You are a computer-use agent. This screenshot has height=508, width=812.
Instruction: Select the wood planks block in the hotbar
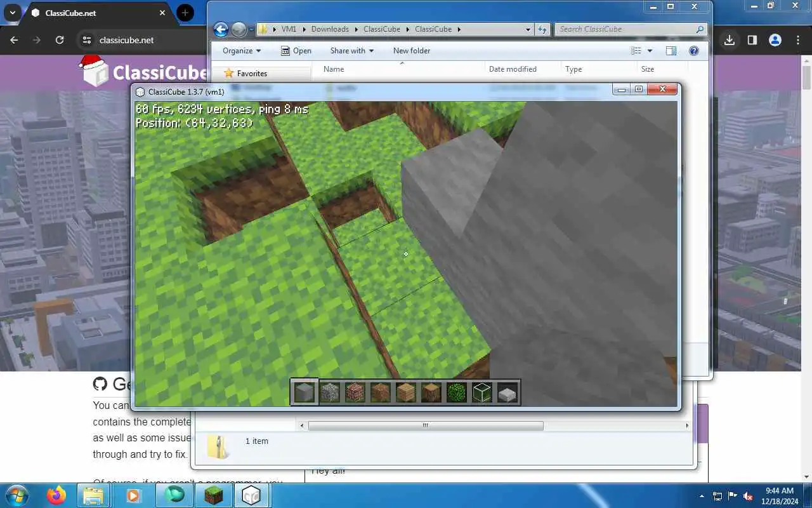click(406, 392)
